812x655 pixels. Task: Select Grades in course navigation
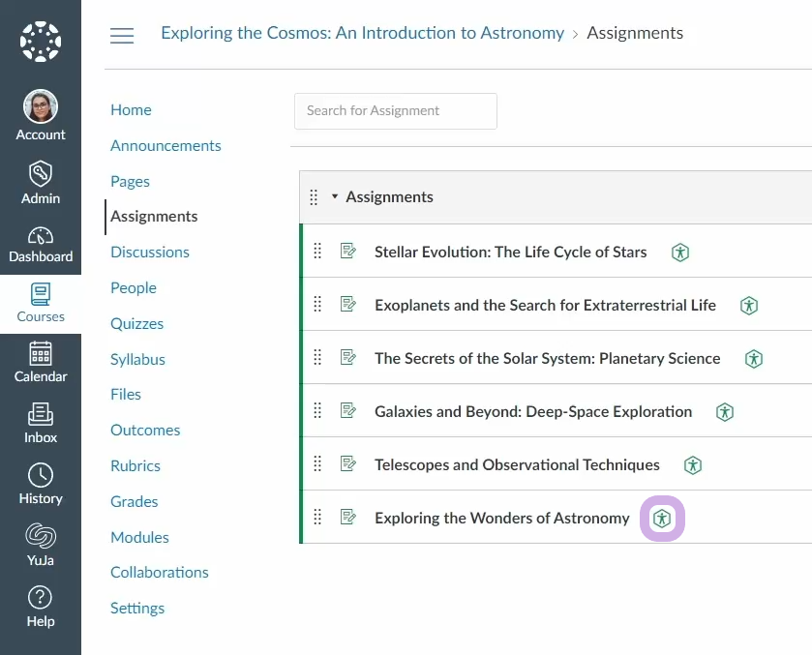135,502
